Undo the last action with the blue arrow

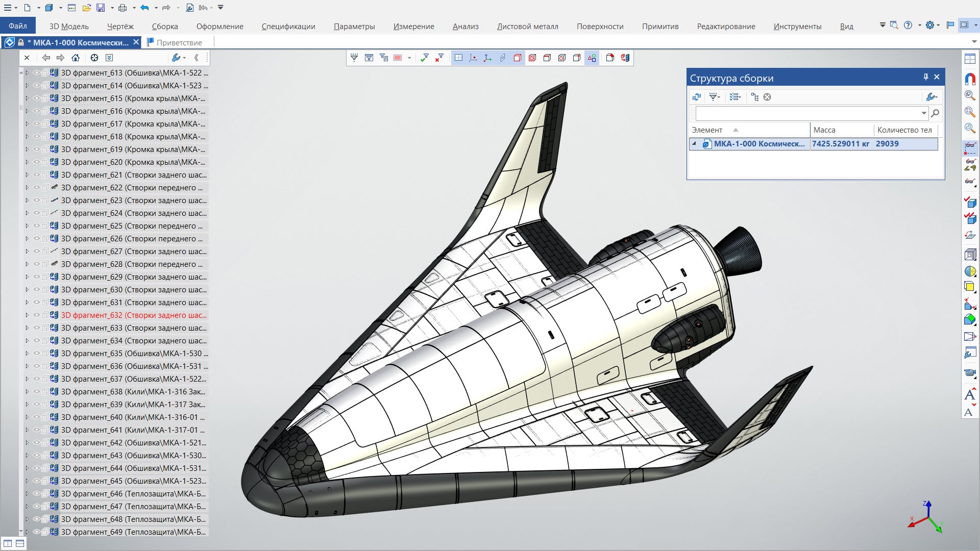[144, 8]
